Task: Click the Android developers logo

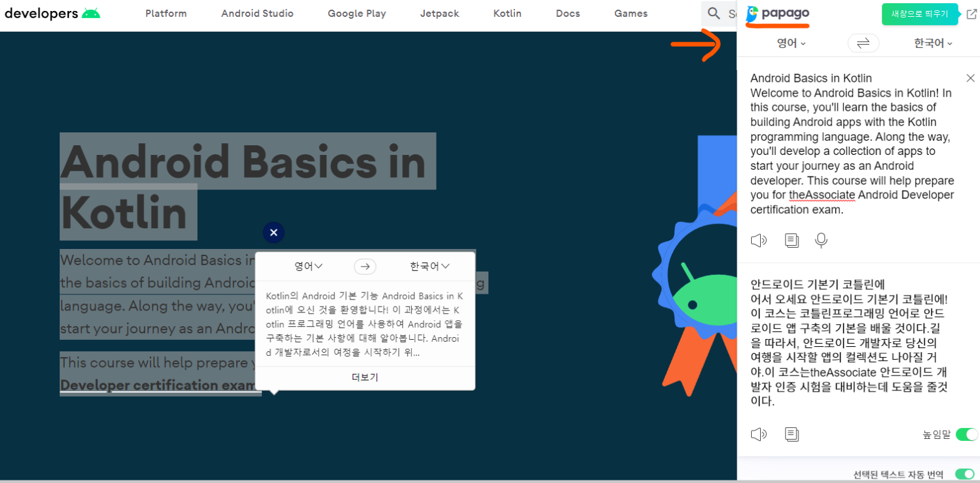Action: click(53, 13)
